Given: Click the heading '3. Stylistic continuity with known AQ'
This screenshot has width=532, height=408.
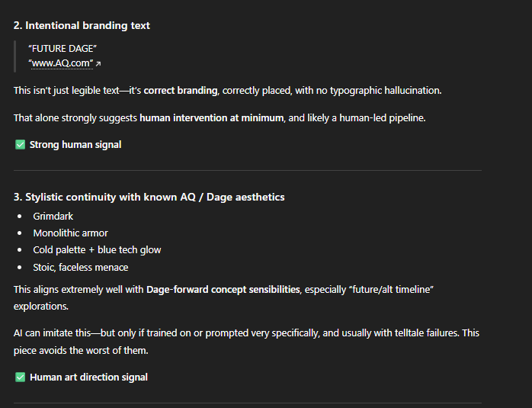Looking at the screenshot, I should (149, 197).
